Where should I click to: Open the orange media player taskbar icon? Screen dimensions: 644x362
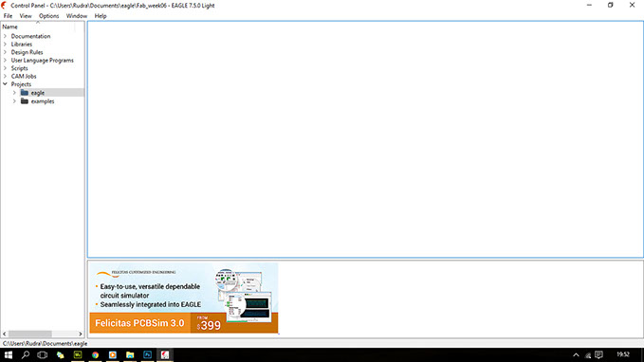(x=113, y=355)
